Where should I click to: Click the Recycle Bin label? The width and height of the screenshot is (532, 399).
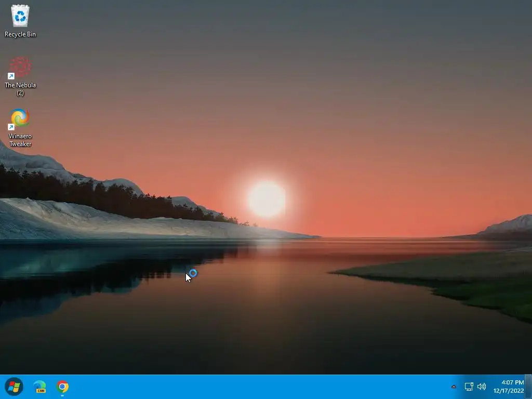(x=20, y=34)
